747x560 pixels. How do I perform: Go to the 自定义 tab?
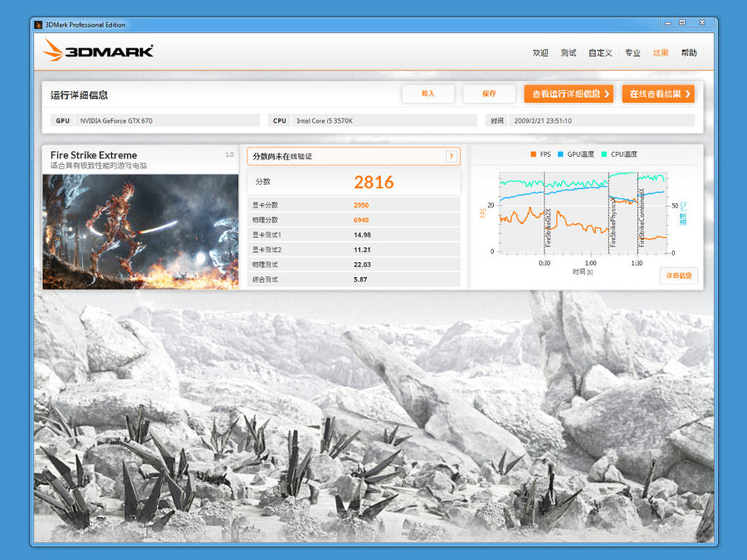(601, 53)
